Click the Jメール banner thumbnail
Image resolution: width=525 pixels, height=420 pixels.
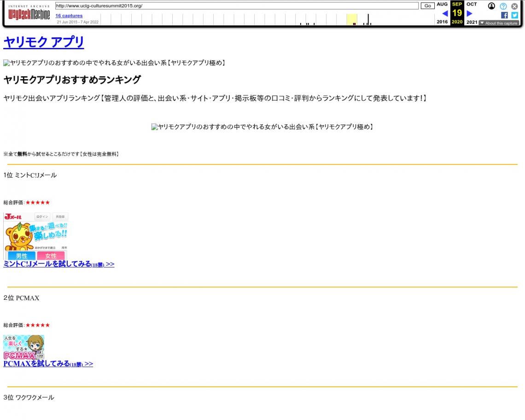point(36,236)
